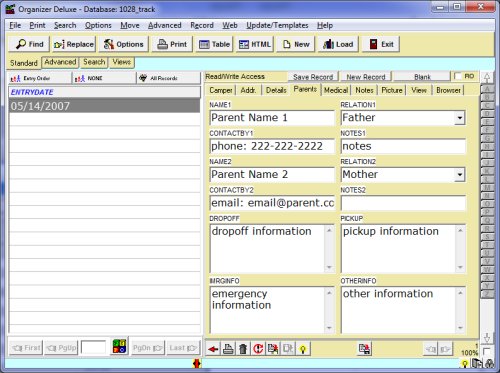This screenshot has height=373, width=500.
Task: Toggle the small checkbox below the alphabet strip
Action: click(486, 351)
